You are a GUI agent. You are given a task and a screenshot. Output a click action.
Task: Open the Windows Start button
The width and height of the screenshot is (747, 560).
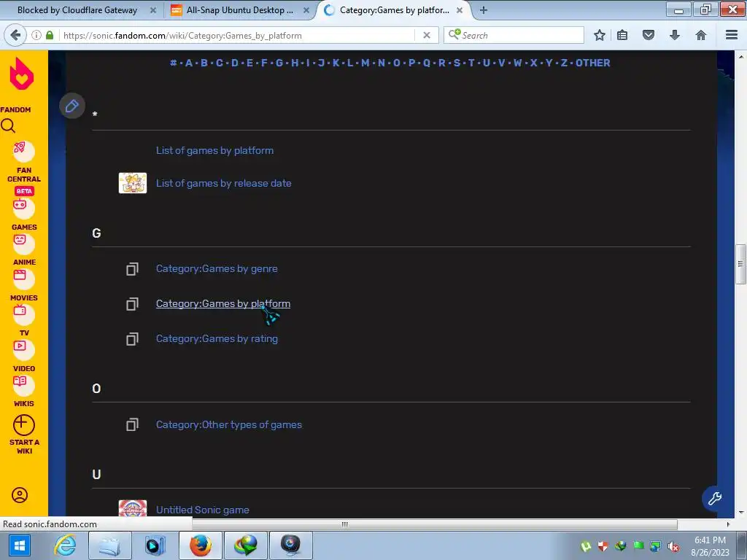[x=19, y=545]
